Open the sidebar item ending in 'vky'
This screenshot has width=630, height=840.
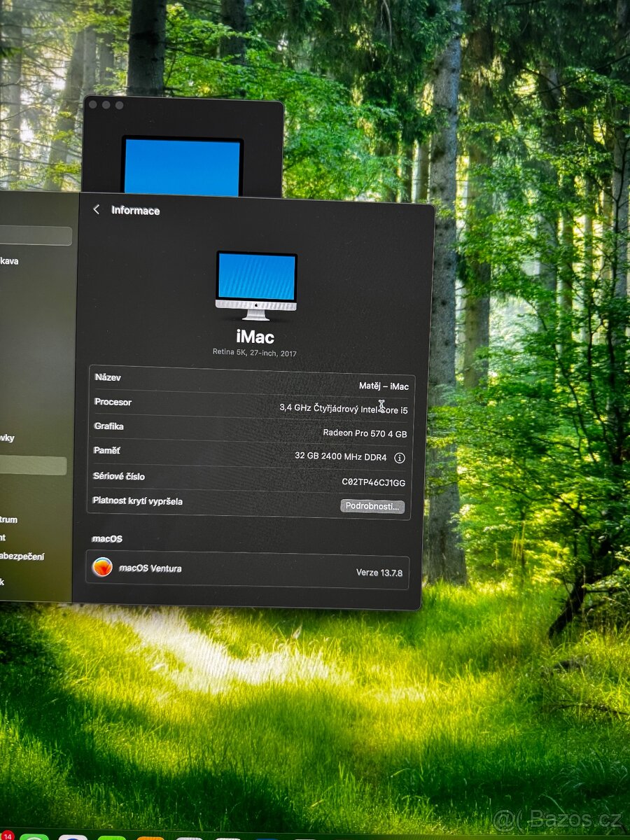pos(8,438)
